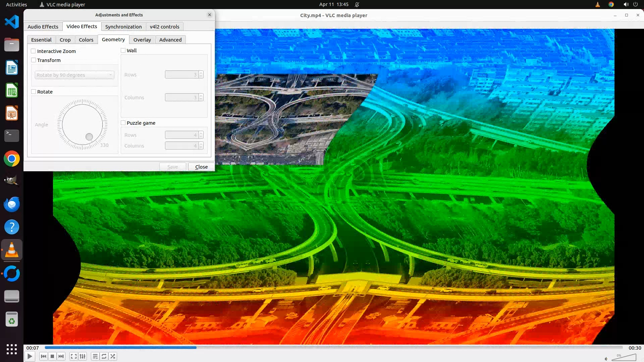Enable the Interactive Zoom checkbox
Image resolution: width=644 pixels, height=362 pixels.
(34, 51)
